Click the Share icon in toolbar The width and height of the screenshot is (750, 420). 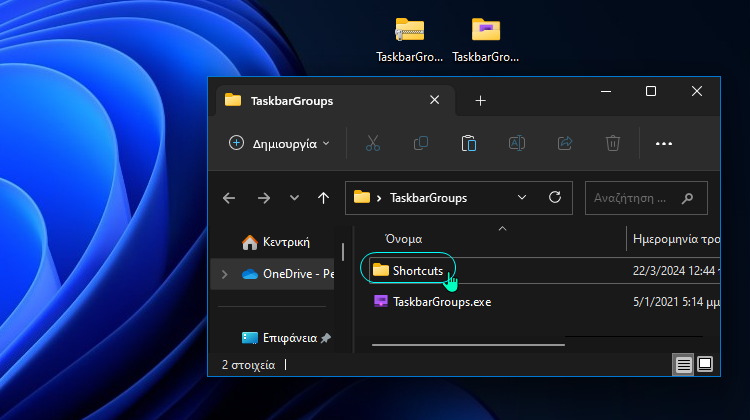[x=565, y=143]
